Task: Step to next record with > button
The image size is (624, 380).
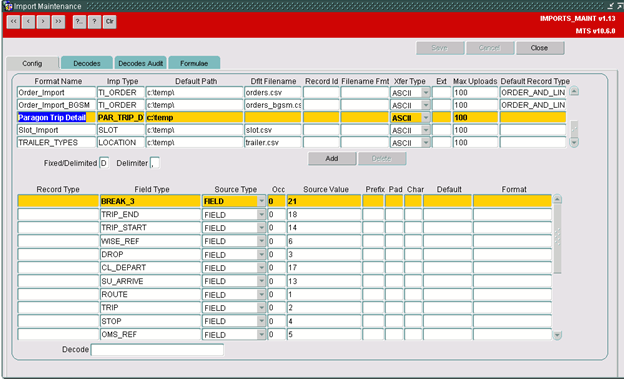Action: click(x=43, y=21)
